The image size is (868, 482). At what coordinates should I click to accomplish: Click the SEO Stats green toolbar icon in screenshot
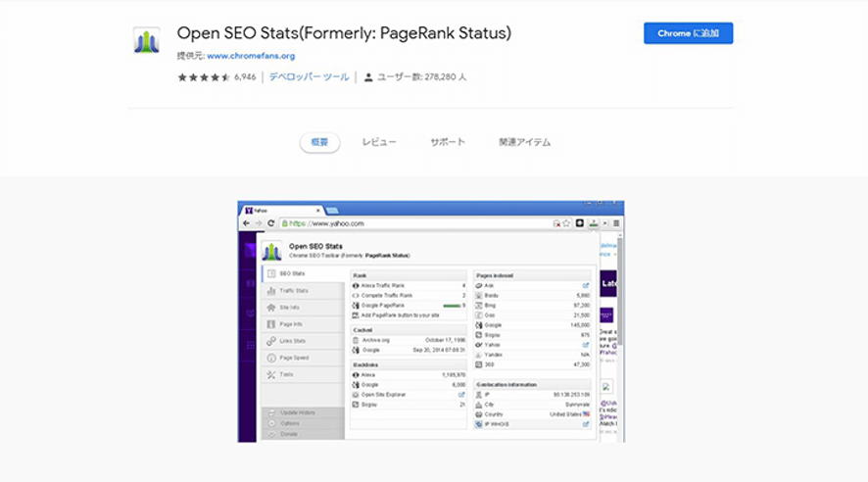pyautogui.click(x=594, y=223)
